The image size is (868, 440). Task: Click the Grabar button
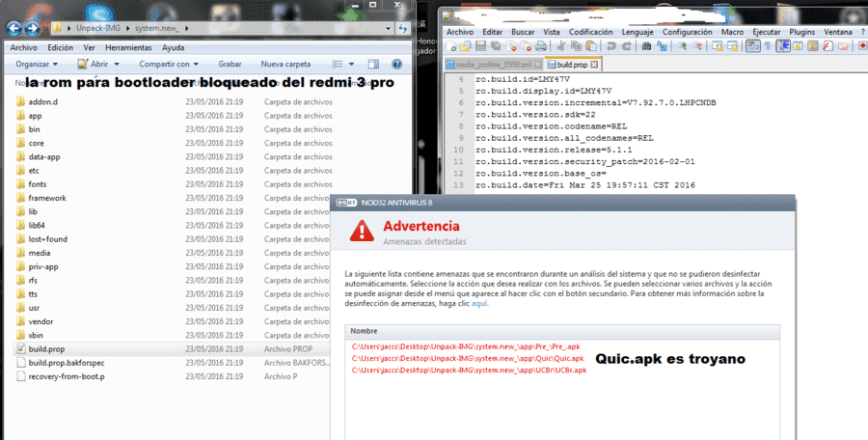[x=230, y=65]
